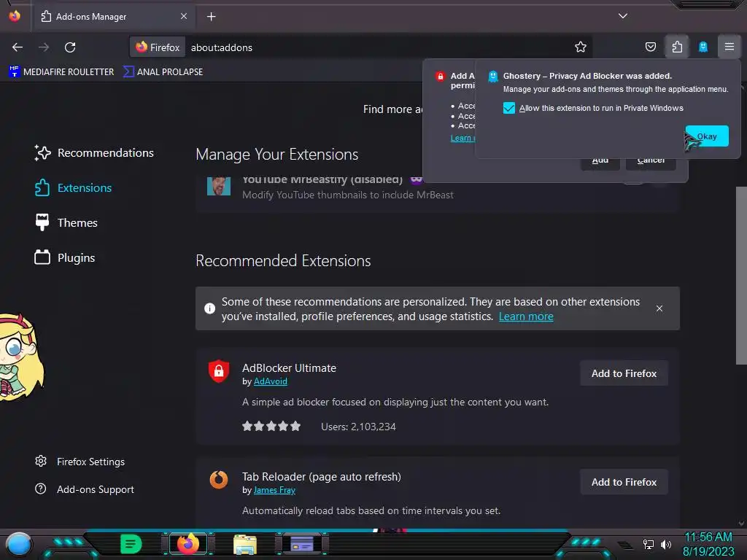The height and width of the screenshot is (560, 747).
Task: Click the Firefox logo at tab bar start
Action: [15, 16]
